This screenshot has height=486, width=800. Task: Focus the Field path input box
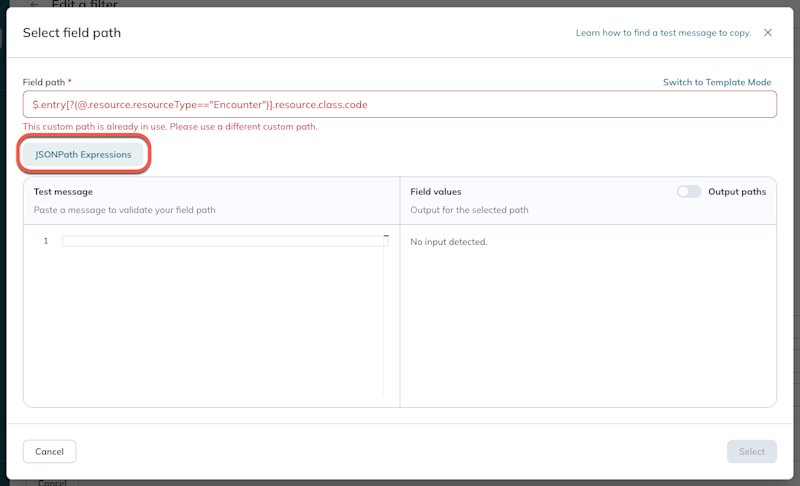pos(399,105)
